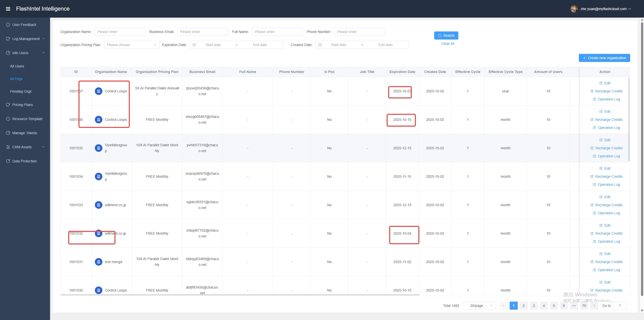Click user avatar in top bar

coord(574,9)
